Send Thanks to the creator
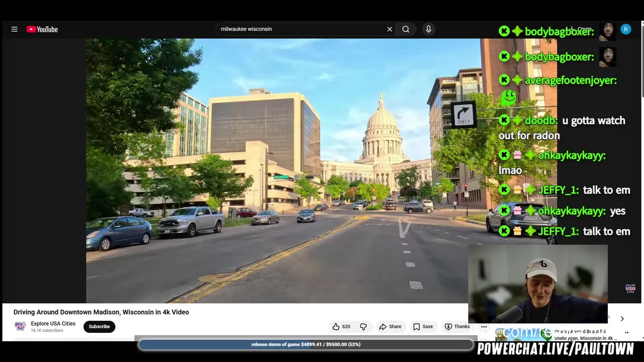 coord(457,327)
